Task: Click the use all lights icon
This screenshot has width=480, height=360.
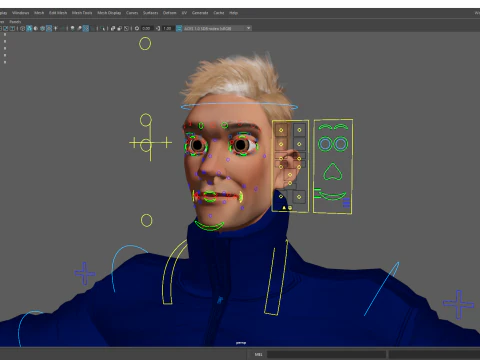Action: tap(55, 28)
